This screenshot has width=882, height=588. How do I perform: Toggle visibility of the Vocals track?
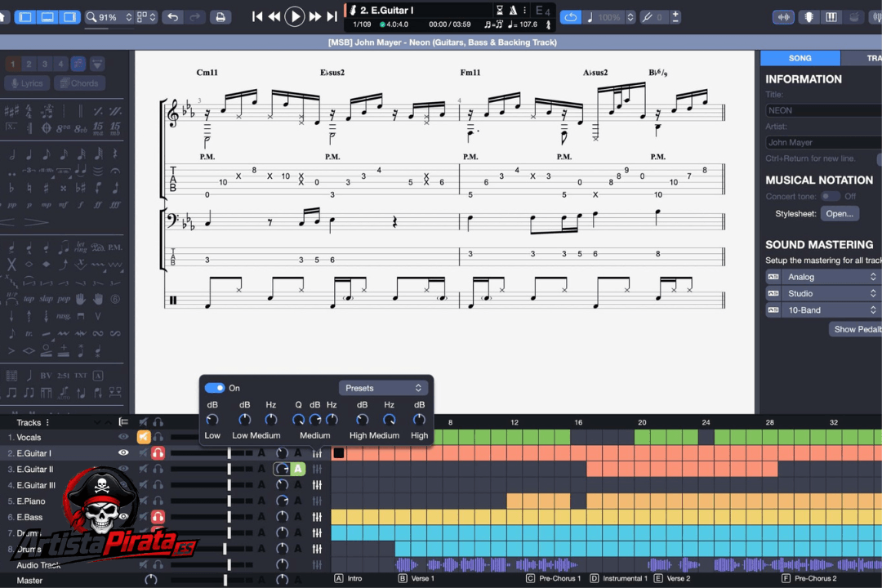123,437
